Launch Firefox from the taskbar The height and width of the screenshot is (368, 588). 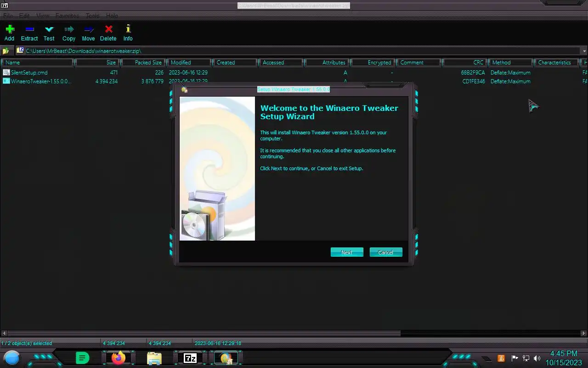click(119, 357)
